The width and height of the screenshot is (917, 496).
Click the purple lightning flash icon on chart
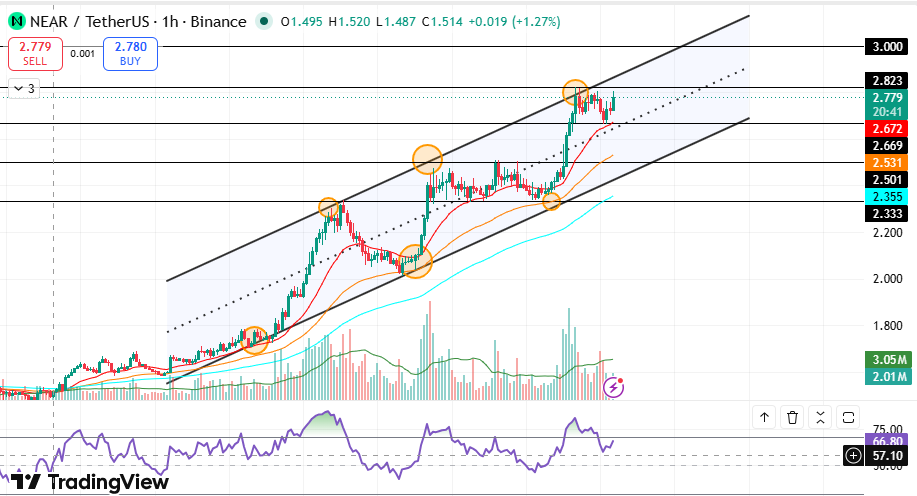tap(613, 387)
